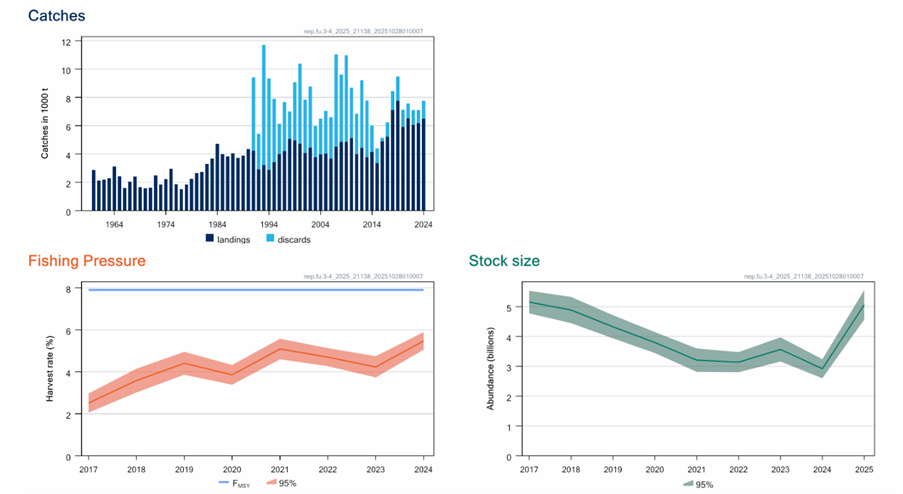903x494 pixels.
Task: Click the dark blue landings legend swatch
Action: [210, 238]
